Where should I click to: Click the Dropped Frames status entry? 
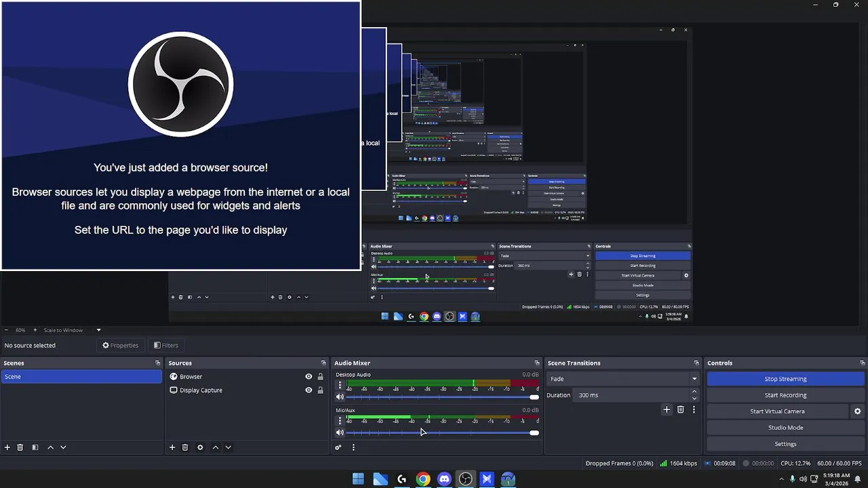619,464
